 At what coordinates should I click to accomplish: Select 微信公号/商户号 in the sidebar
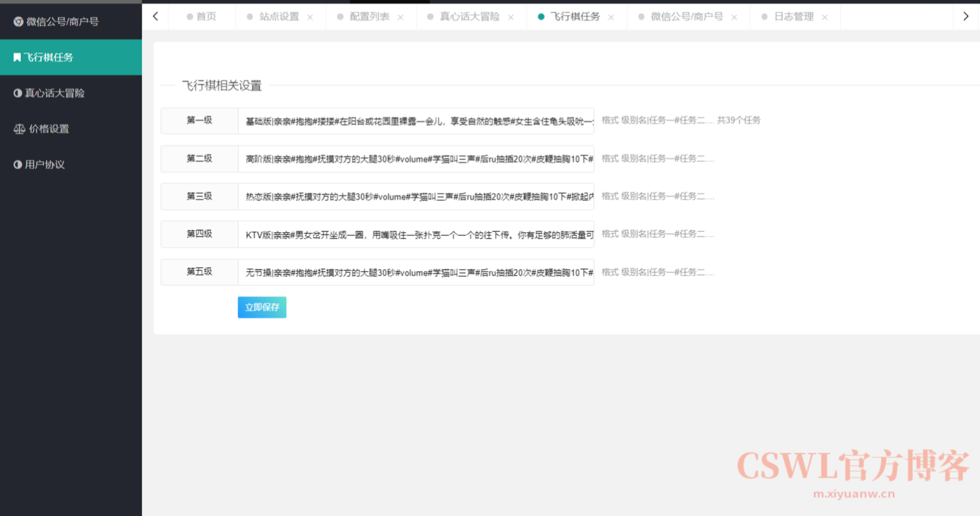tap(62, 22)
